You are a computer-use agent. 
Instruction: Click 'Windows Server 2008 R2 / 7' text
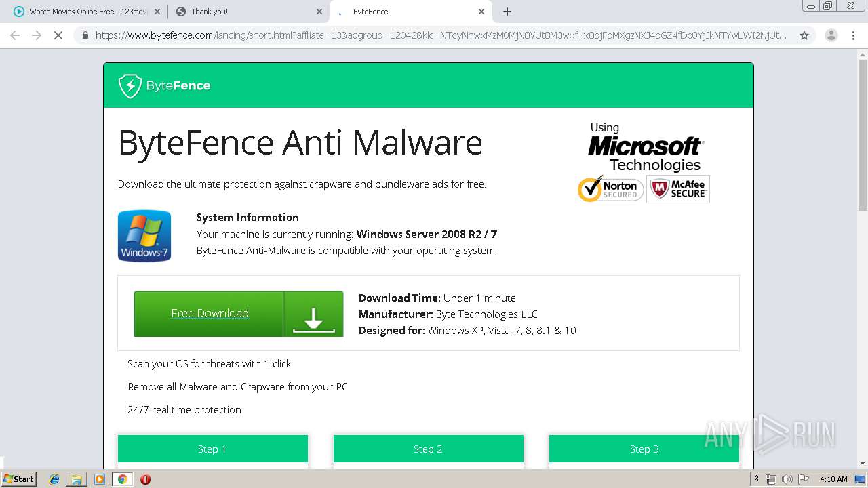click(427, 235)
